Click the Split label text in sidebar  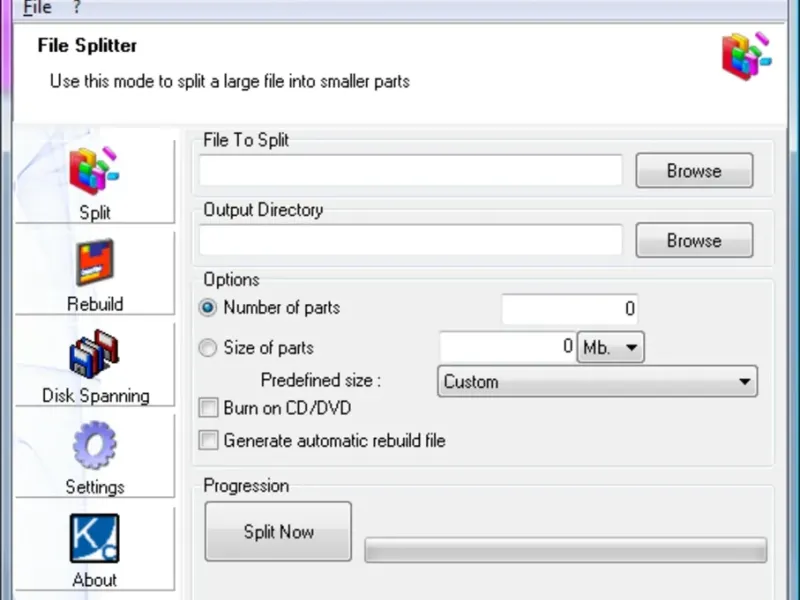click(95, 213)
